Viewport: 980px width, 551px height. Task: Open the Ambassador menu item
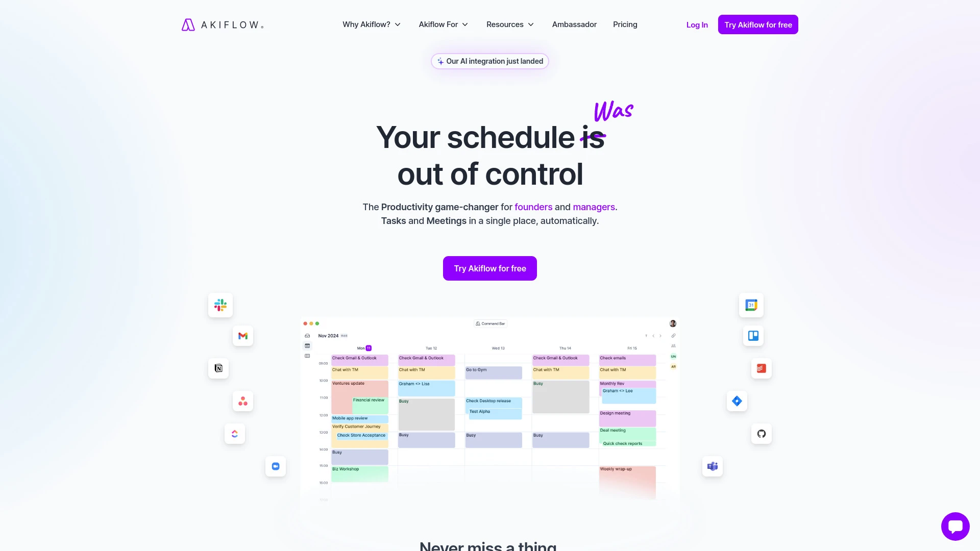(574, 24)
